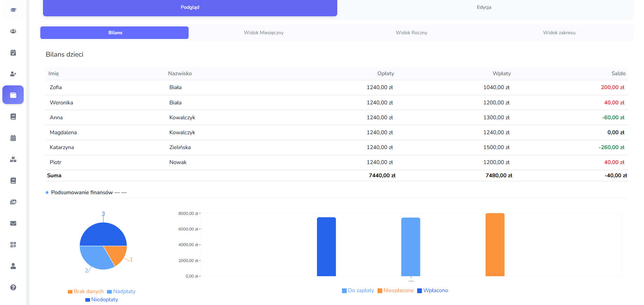Open the calendar grid sidebar icon
Image resolution: width=644 pixels, height=305 pixels.
pos(13,138)
